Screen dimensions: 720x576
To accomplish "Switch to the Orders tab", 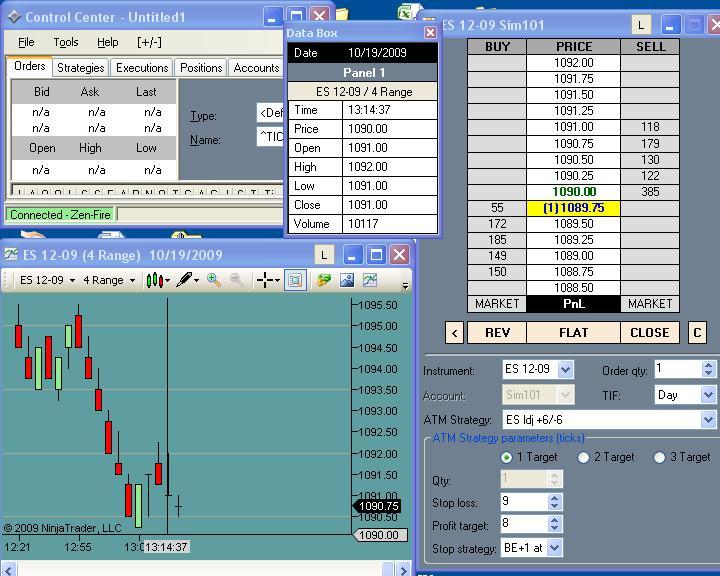I will 29,66.
